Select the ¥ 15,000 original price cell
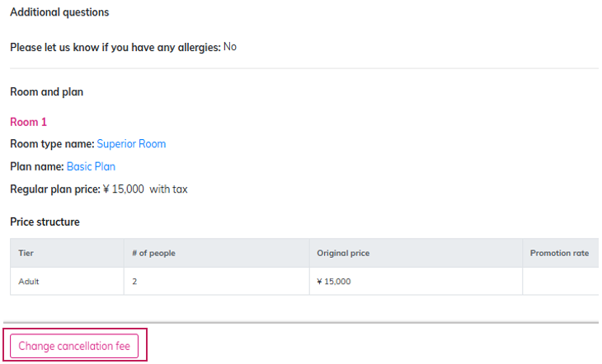 click(x=334, y=282)
